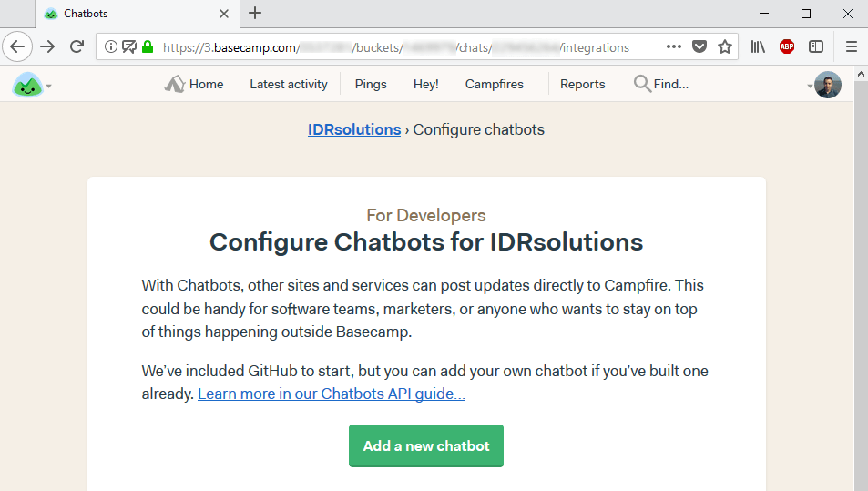Open Latest activity
Image resolution: width=868 pixels, height=491 pixels.
[x=289, y=84]
